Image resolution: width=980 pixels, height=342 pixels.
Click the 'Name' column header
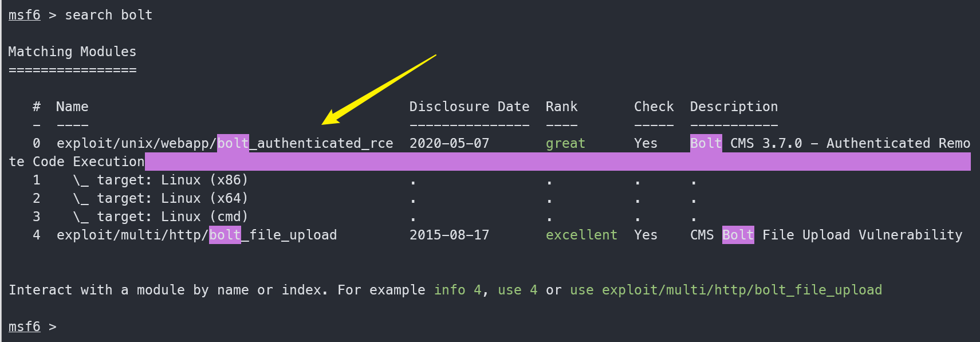(72, 107)
